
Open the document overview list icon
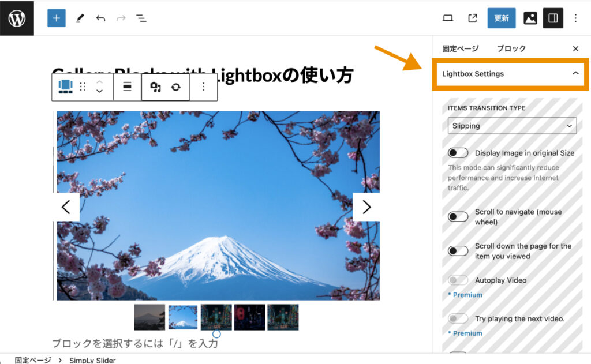(141, 18)
